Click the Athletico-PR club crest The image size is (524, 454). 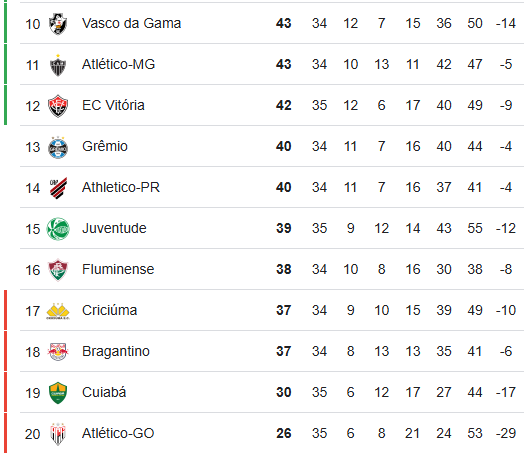click(58, 188)
